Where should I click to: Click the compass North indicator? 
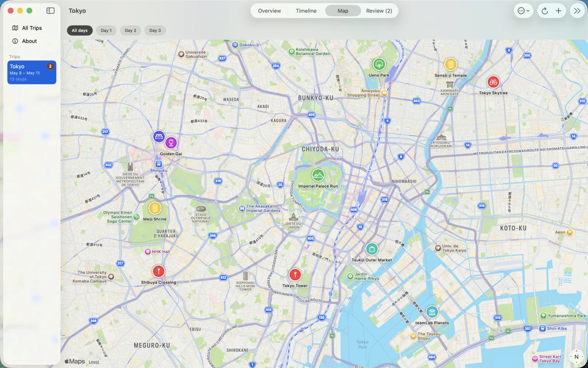576,357
